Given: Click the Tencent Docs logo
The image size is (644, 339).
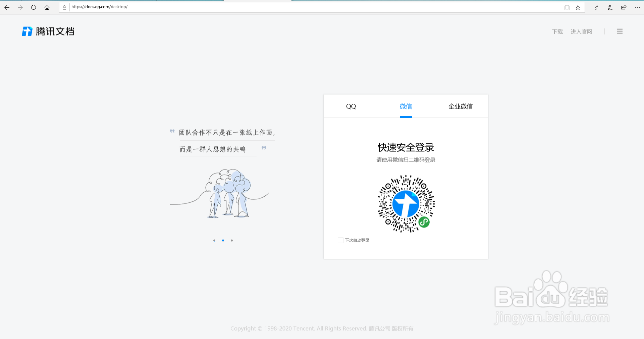Looking at the screenshot, I should point(48,31).
